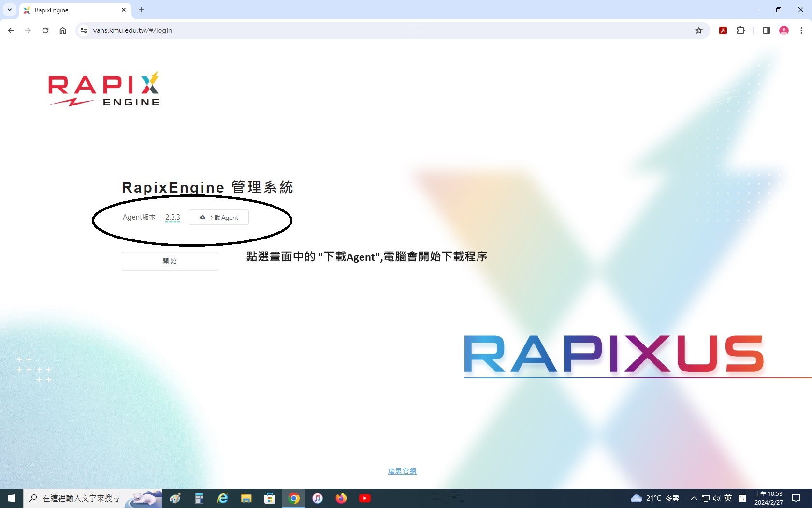The height and width of the screenshot is (508, 812).
Task: Restore down the Chrome window
Action: 779,10
